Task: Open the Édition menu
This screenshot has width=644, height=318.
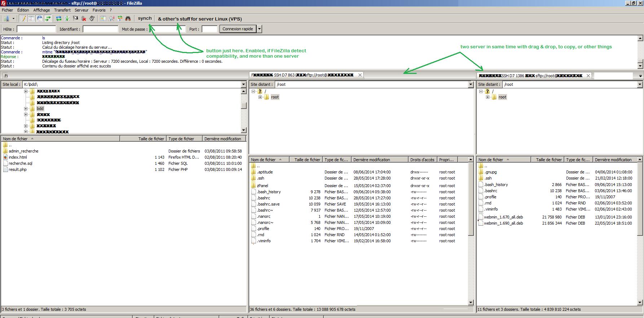Action: coord(23,10)
